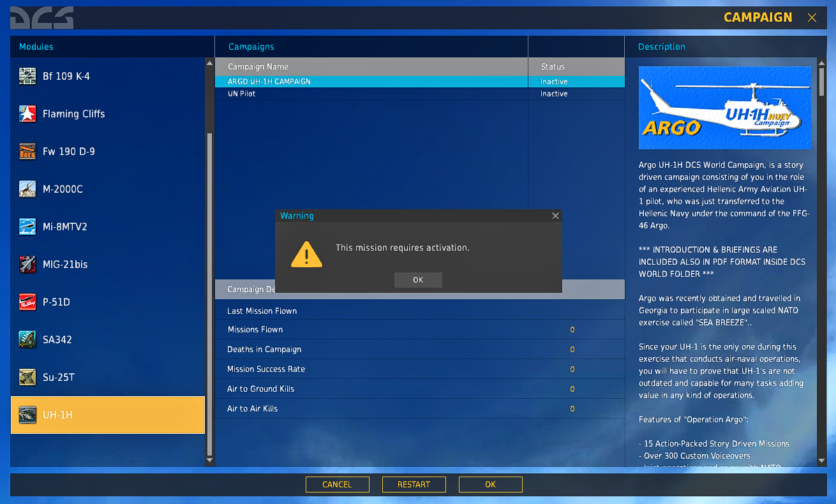The height and width of the screenshot is (504, 836).
Task: Click the Air to Ground Kills row
Action: (x=419, y=389)
